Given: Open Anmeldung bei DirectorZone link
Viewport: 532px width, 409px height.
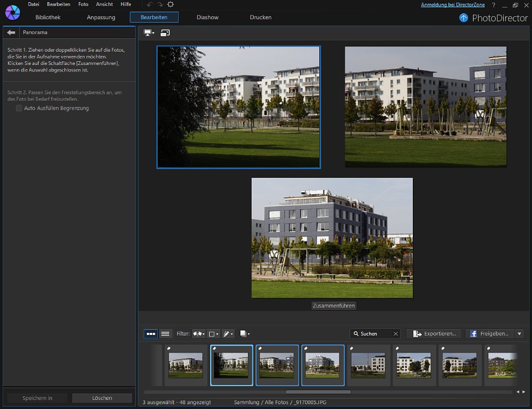Looking at the screenshot, I should [x=453, y=5].
